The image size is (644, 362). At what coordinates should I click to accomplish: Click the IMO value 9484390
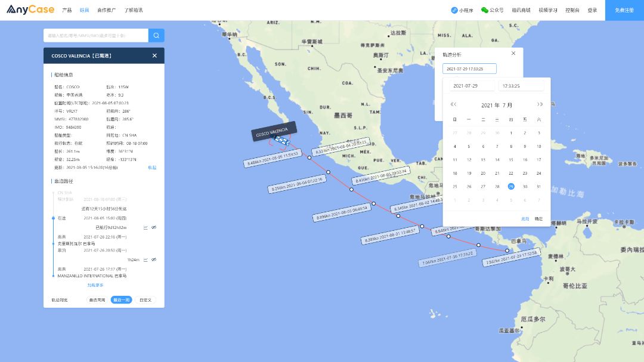[x=73, y=128]
